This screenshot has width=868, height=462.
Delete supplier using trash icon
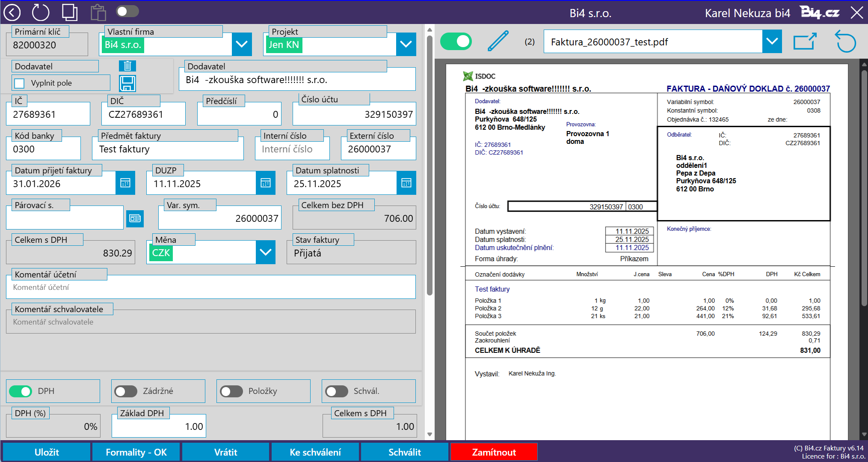coord(127,66)
